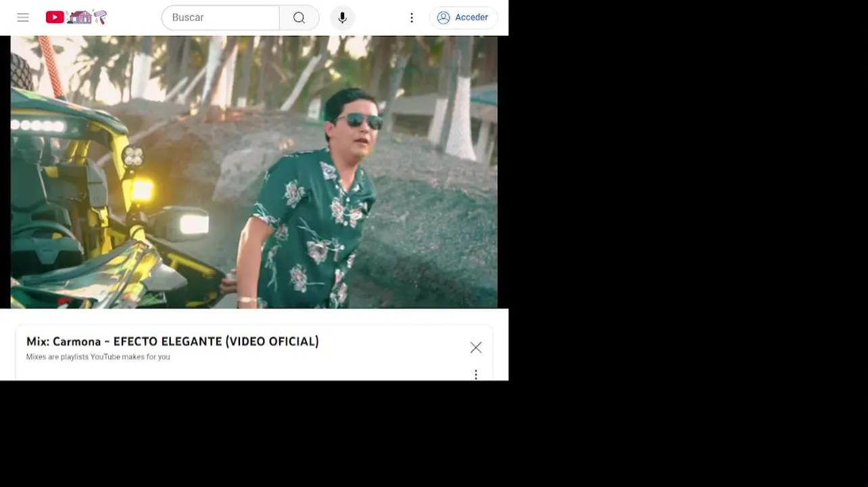Viewport: 868px width, 487px height.
Task: Click the magnifier search button
Action: [x=299, y=18]
